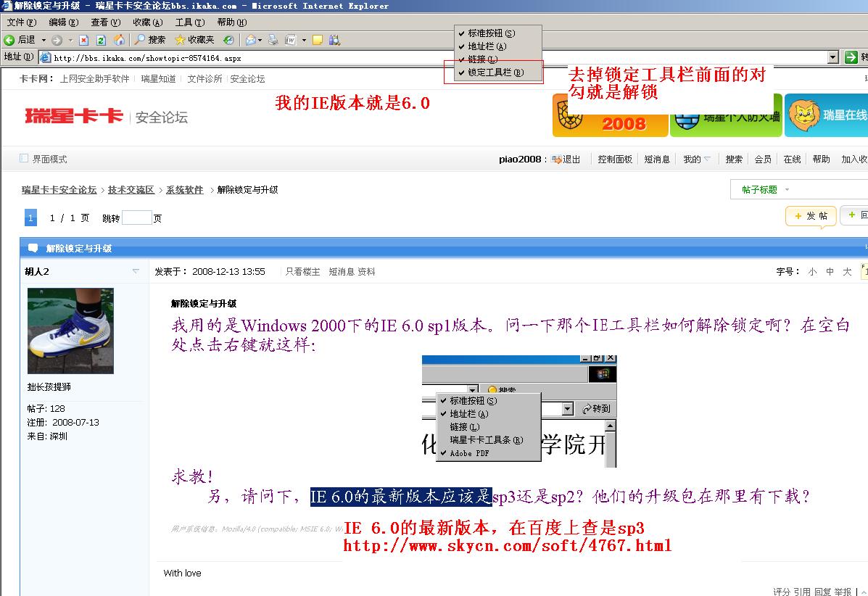Click the Research icon at toolbar end

tap(334, 40)
